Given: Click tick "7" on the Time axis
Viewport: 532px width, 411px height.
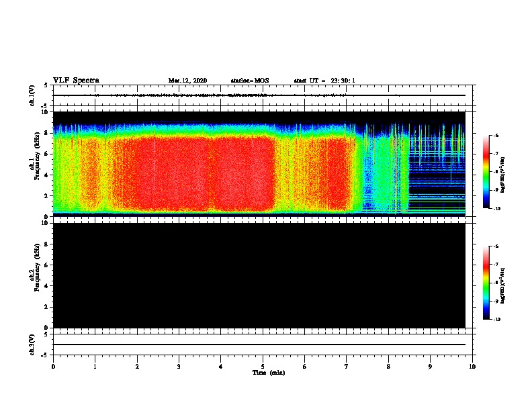Looking at the screenshot, I should point(347,367).
